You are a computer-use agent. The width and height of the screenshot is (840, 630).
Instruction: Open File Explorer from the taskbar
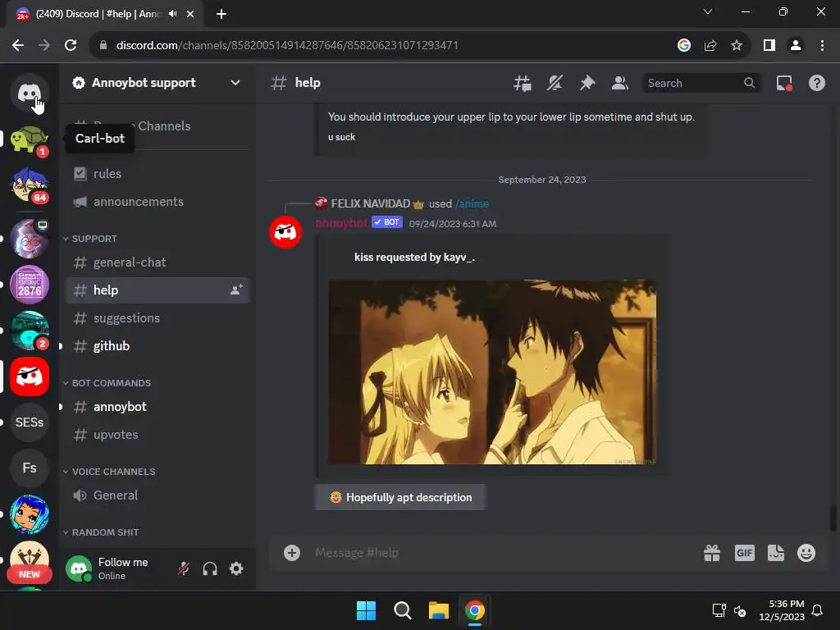tap(438, 610)
